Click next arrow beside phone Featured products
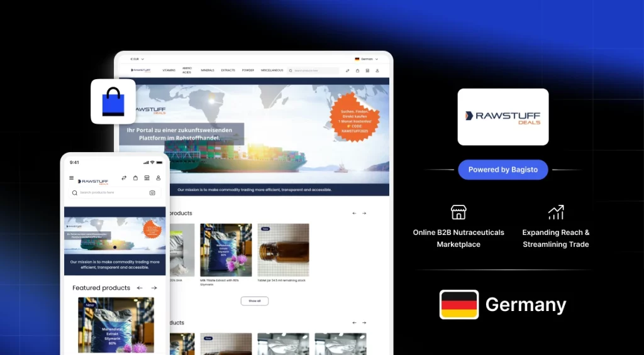The height and width of the screenshot is (355, 644). coord(154,288)
